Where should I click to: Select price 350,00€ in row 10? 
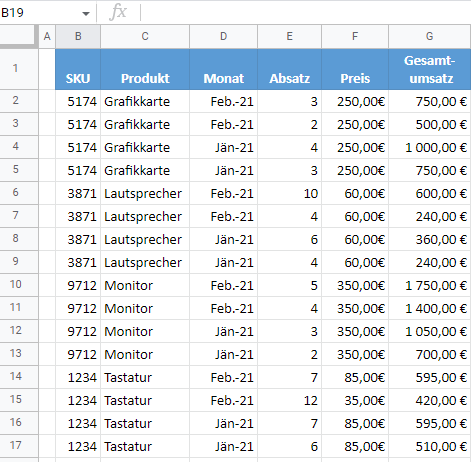(x=355, y=285)
